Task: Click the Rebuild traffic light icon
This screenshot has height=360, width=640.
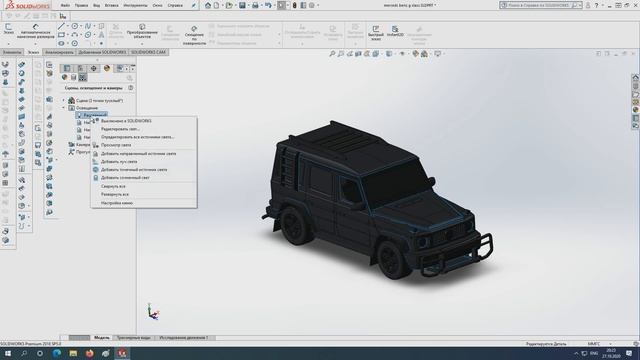Action: [x=294, y=5]
